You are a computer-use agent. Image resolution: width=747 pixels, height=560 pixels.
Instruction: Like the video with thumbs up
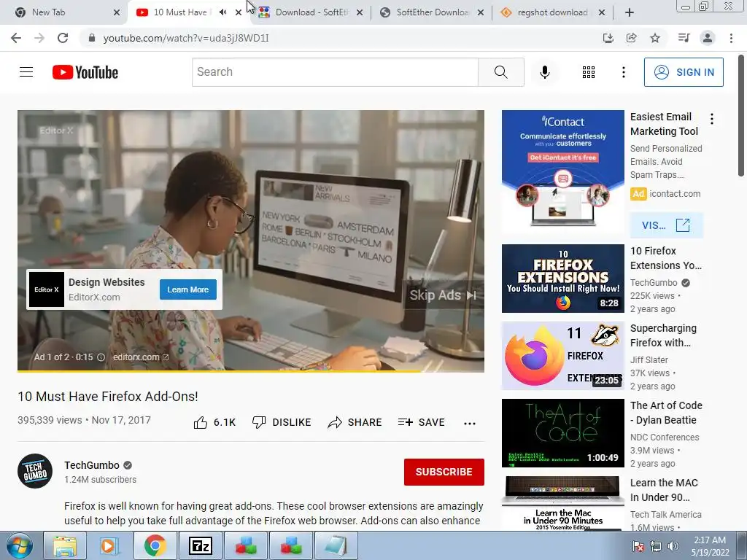(214, 422)
